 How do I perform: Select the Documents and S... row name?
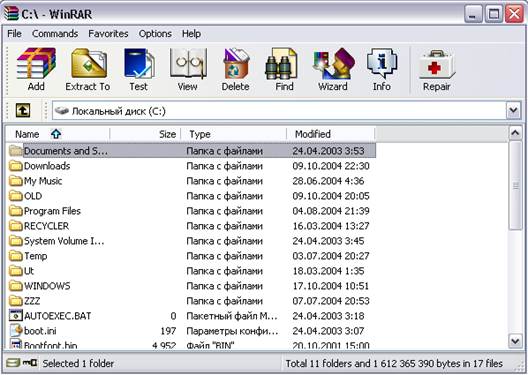coord(66,151)
